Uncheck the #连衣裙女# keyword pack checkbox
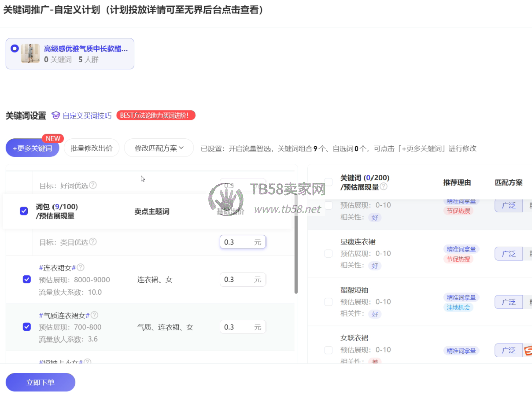This screenshot has height=399, width=532. pyautogui.click(x=27, y=279)
